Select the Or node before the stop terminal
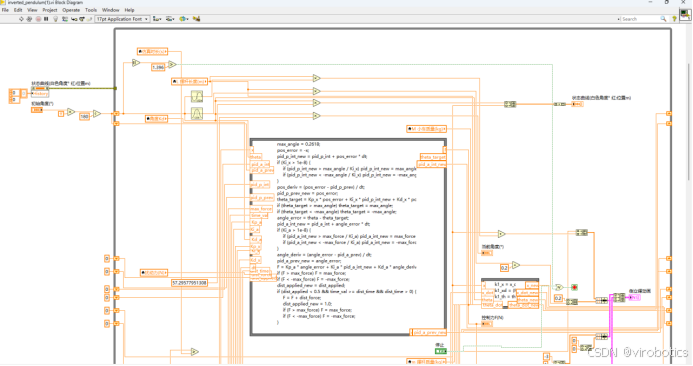Viewport: 693px width, 366px height. (559, 287)
